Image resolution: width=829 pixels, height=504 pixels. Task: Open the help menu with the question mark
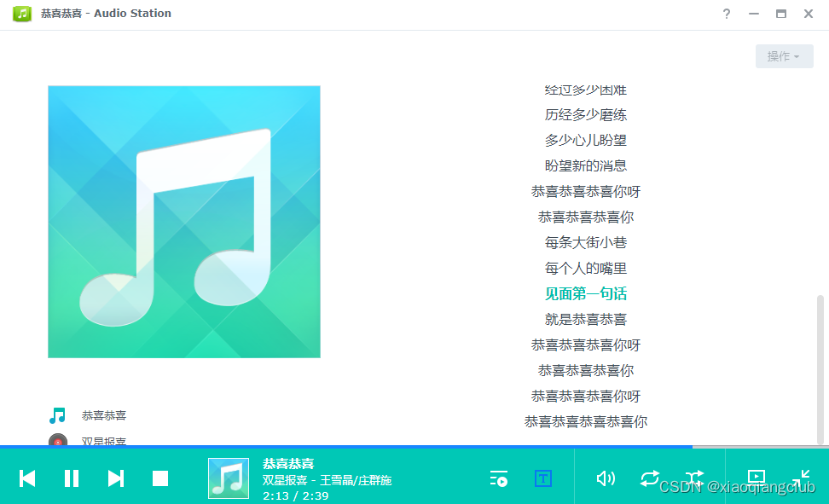pos(726,14)
